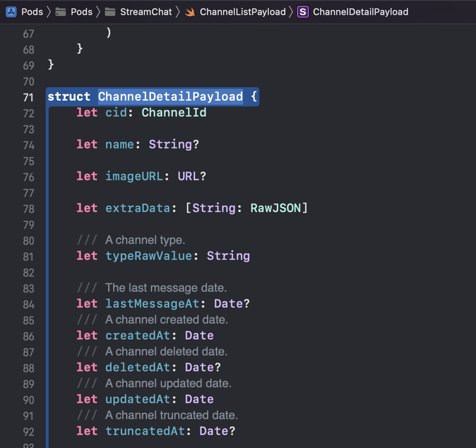Click the RawJSON type on line 78
The width and height of the screenshot is (476, 448).
click(x=275, y=208)
